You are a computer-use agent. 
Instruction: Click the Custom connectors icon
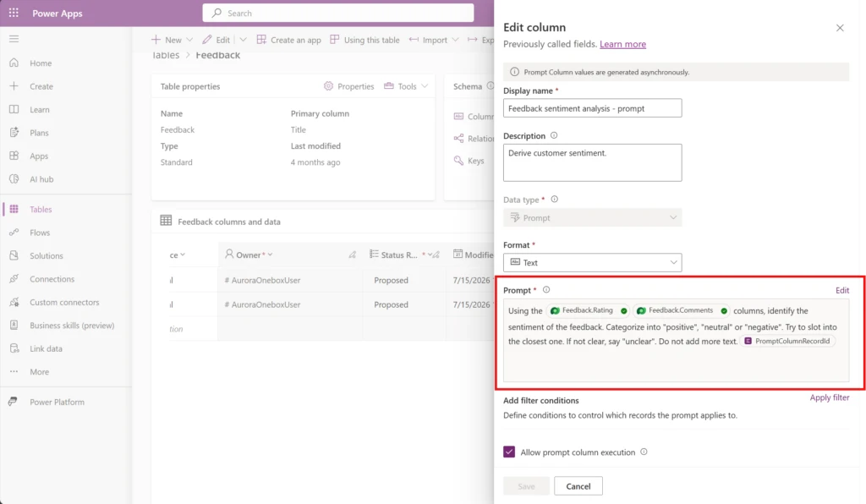(x=14, y=302)
